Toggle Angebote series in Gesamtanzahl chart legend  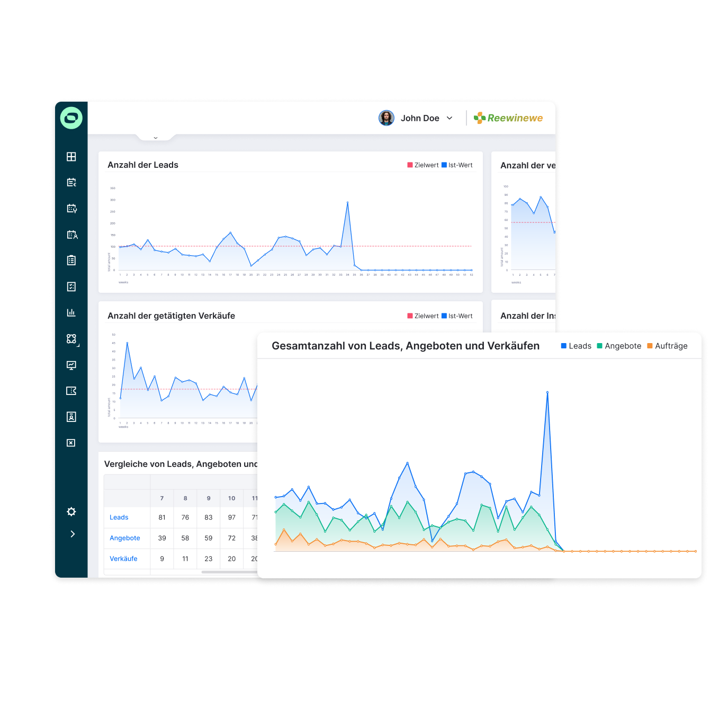619,346
